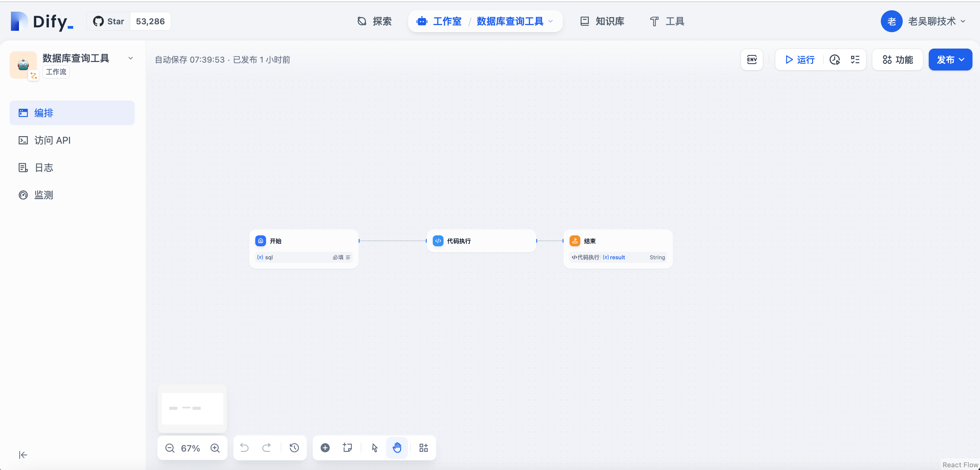This screenshot has width=980, height=470.
Task: Collapse the left sidebar
Action: tap(23, 455)
